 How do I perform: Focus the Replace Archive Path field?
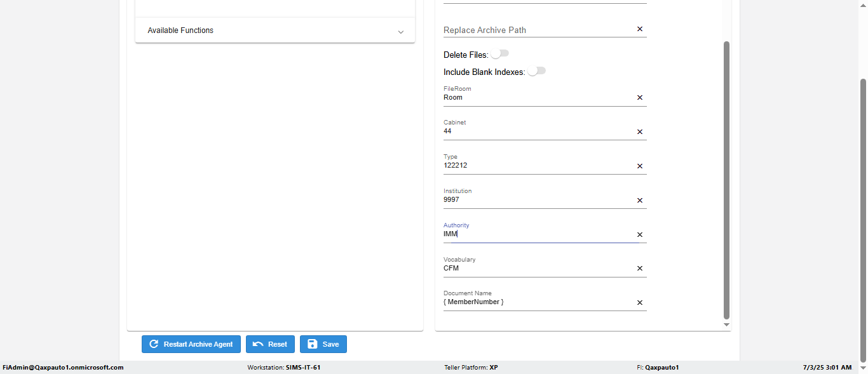[537, 30]
